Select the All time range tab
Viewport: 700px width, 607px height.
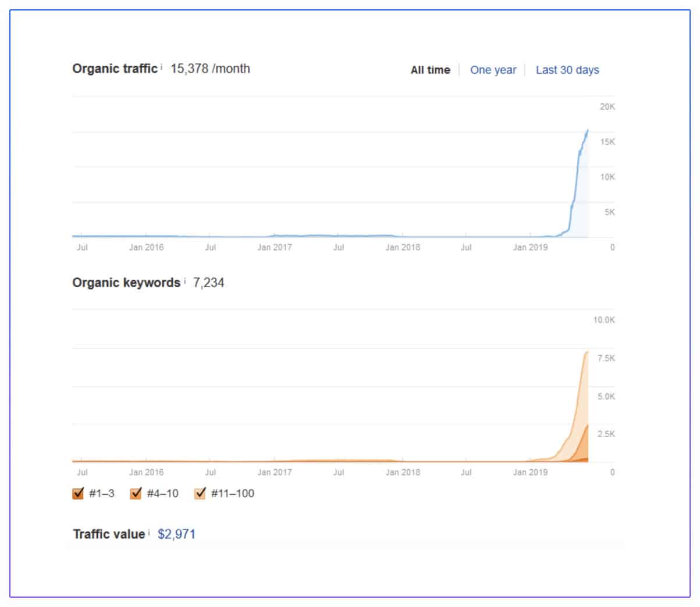pos(431,70)
